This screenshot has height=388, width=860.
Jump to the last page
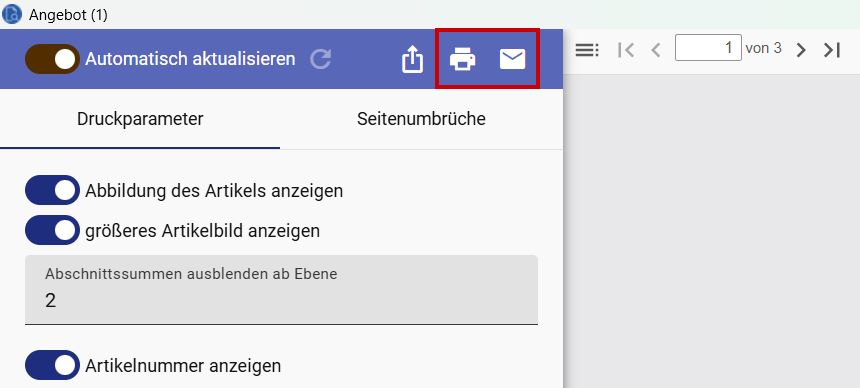tap(831, 50)
